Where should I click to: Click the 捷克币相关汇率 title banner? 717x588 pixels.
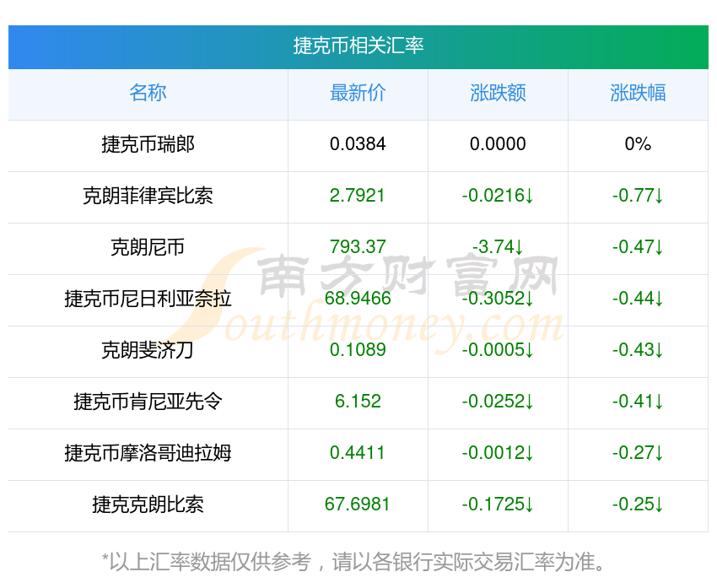tap(358, 47)
